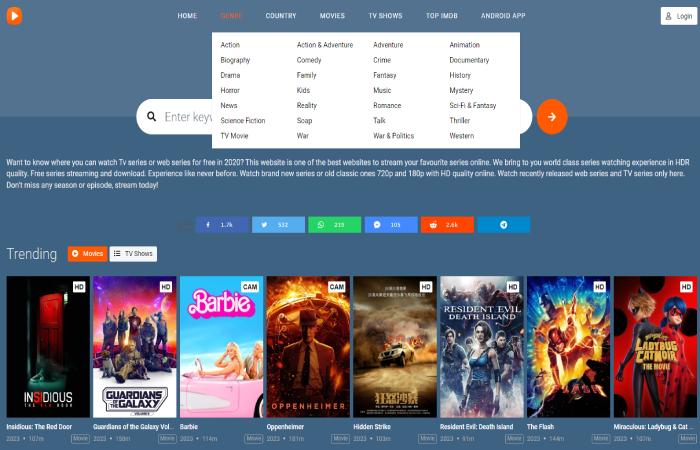The height and width of the screenshot is (450, 700).
Task: Share via WhatsApp button
Action: coord(334,225)
